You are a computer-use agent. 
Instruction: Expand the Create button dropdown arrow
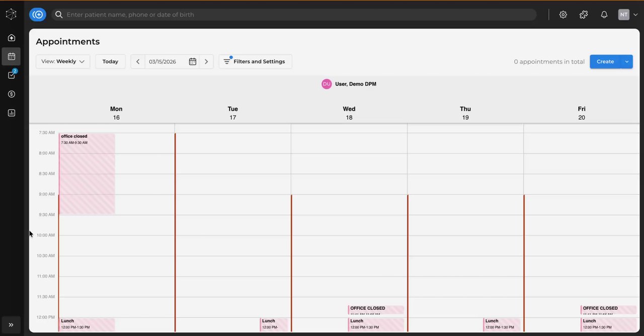pos(626,61)
